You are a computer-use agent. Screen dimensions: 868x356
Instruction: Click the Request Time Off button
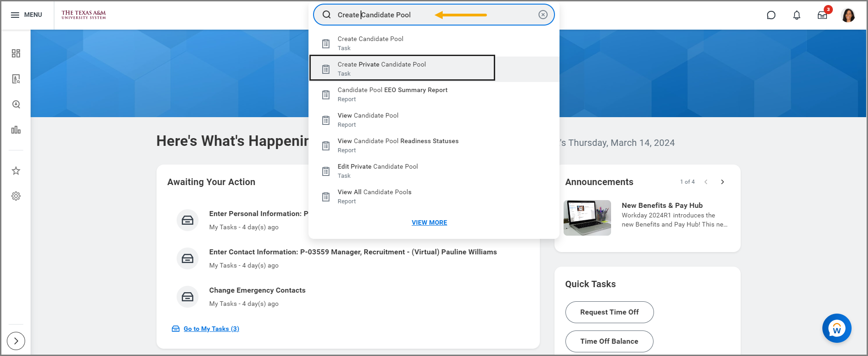[x=609, y=312]
